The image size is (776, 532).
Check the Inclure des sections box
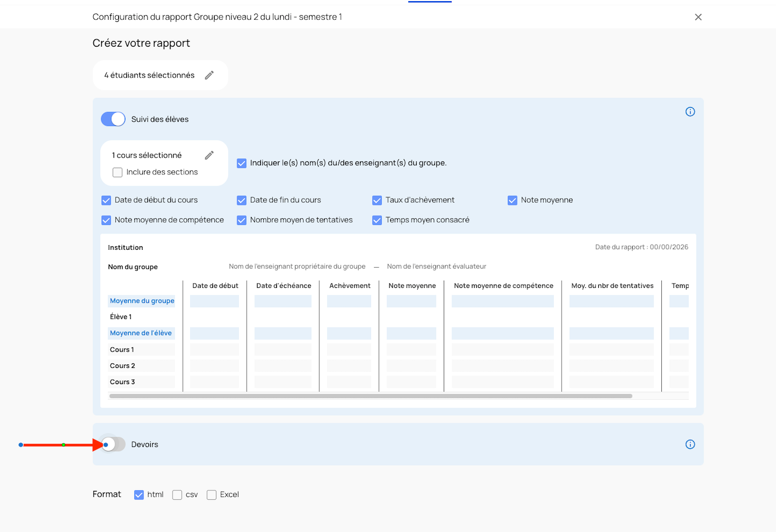[118, 173]
